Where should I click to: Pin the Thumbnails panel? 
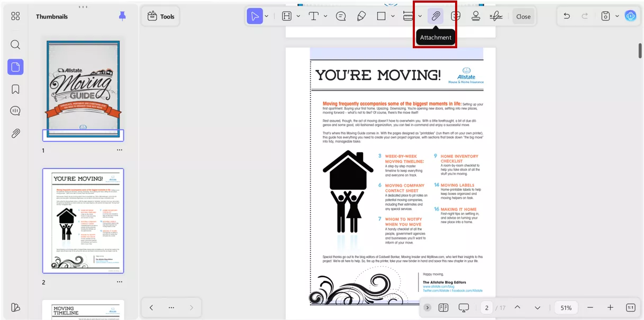pyautogui.click(x=122, y=16)
